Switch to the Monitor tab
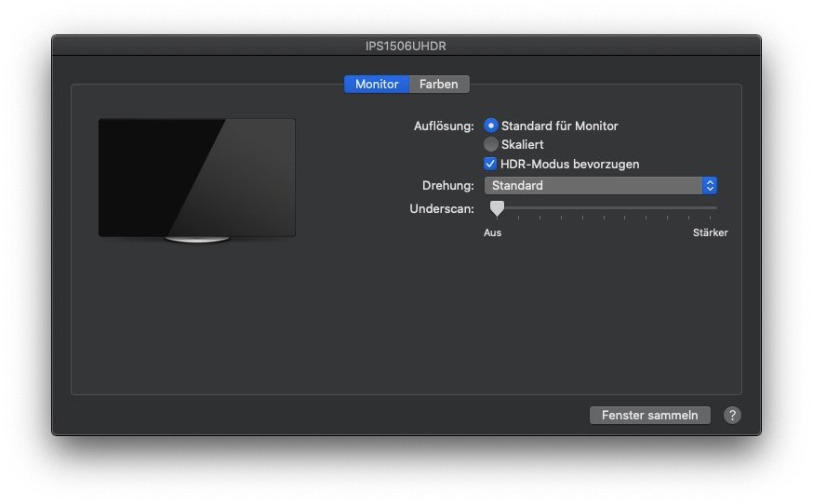This screenshot has height=504, width=813. (377, 84)
